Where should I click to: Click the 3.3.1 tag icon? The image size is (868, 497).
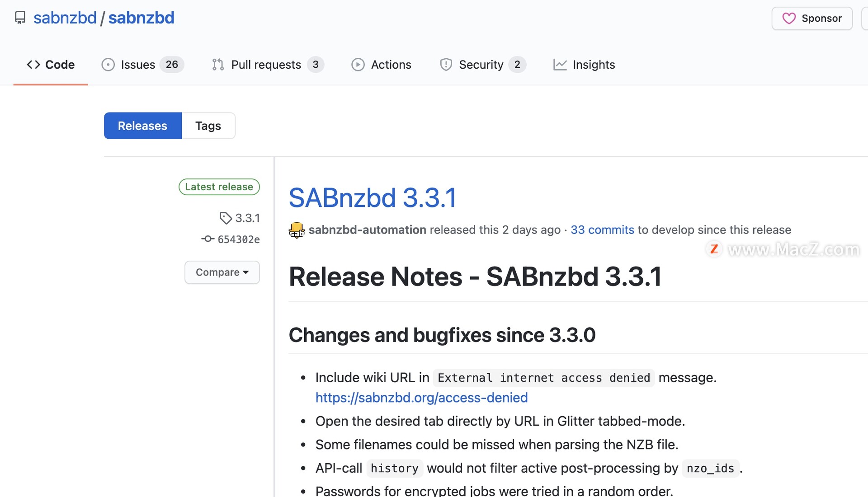(x=225, y=218)
